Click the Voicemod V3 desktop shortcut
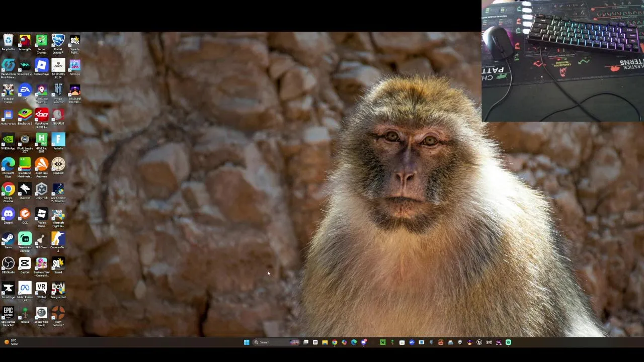The image size is (644, 362). (25, 67)
